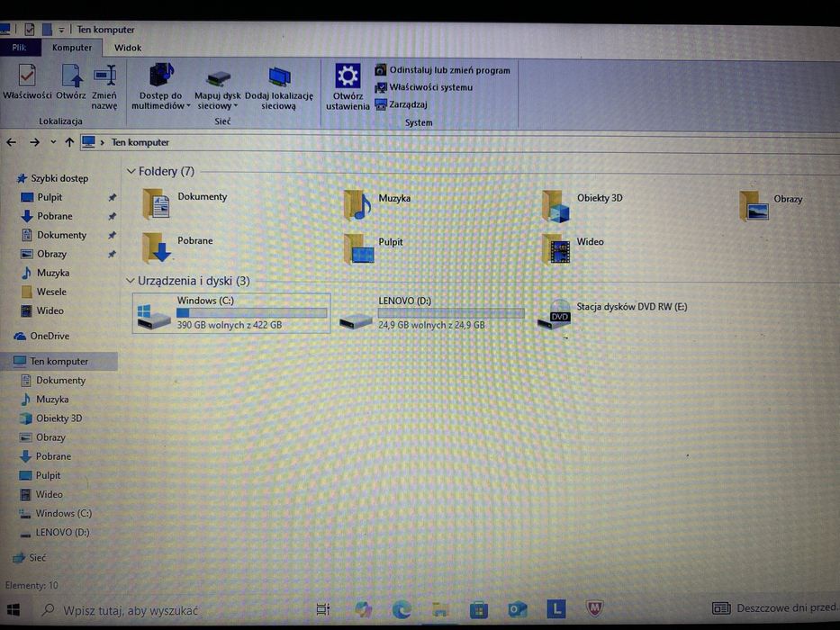
Task: Open File Explorer taskbar icon
Action: tap(440, 609)
